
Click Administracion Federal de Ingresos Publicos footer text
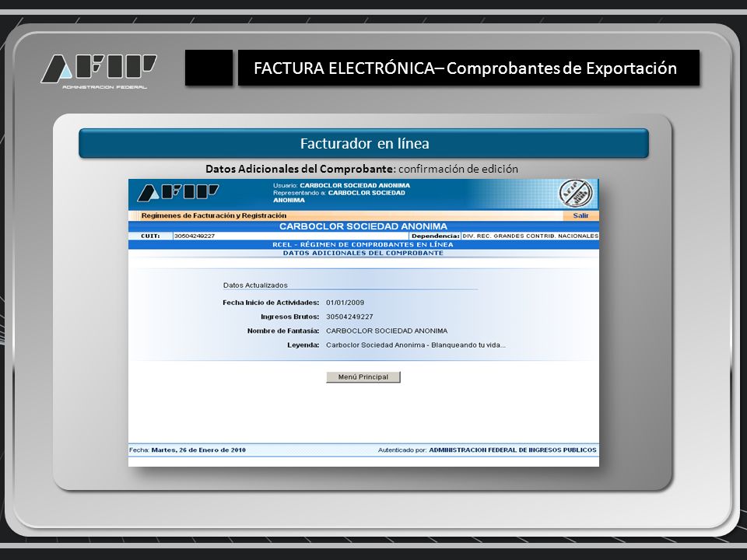coord(512,450)
